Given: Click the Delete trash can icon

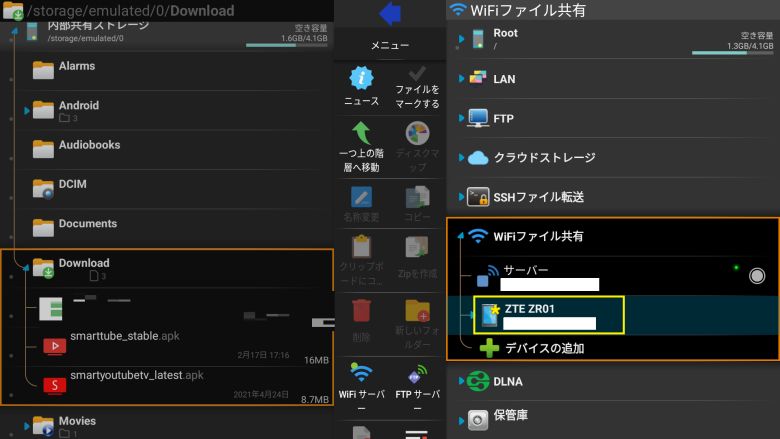Looking at the screenshot, I should tap(361, 311).
